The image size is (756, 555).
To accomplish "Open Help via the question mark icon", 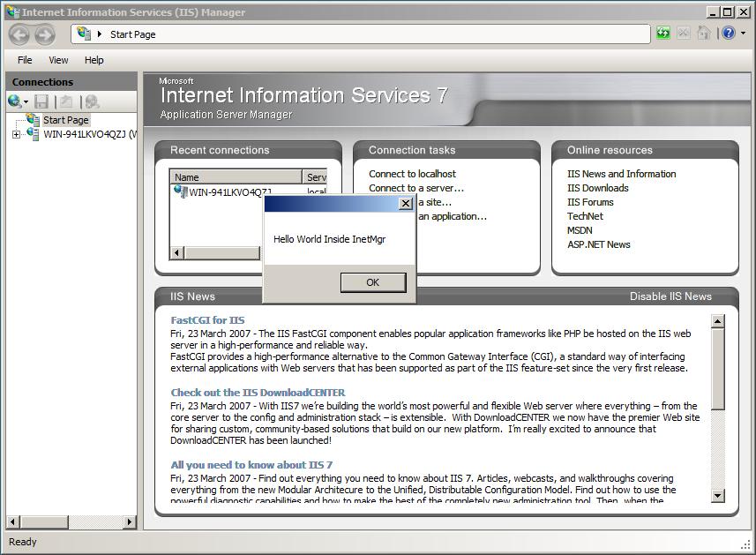I will (x=729, y=33).
